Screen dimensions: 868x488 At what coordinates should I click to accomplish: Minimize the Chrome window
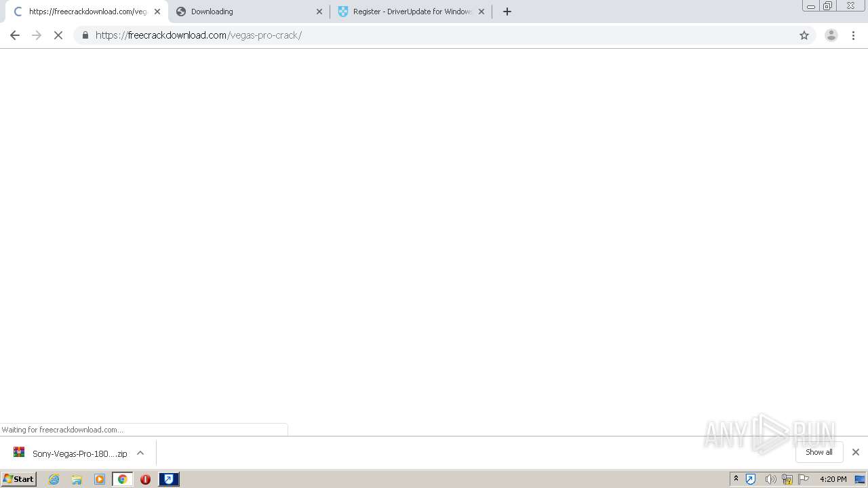coord(811,6)
